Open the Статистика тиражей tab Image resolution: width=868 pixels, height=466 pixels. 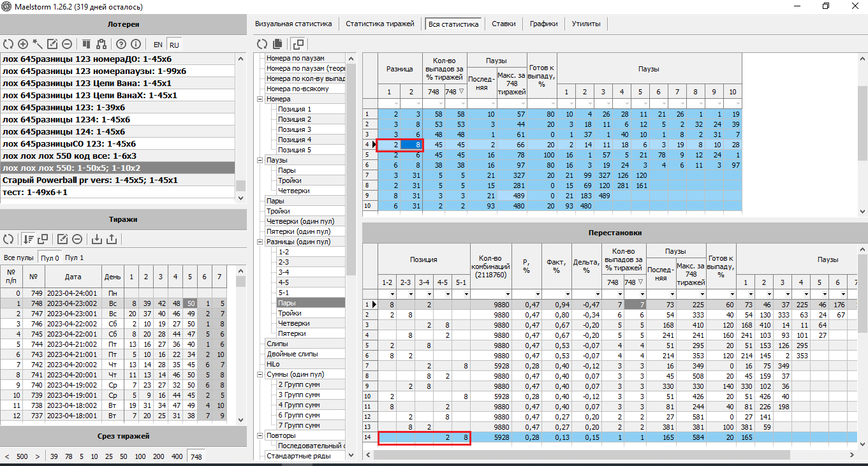pos(380,24)
